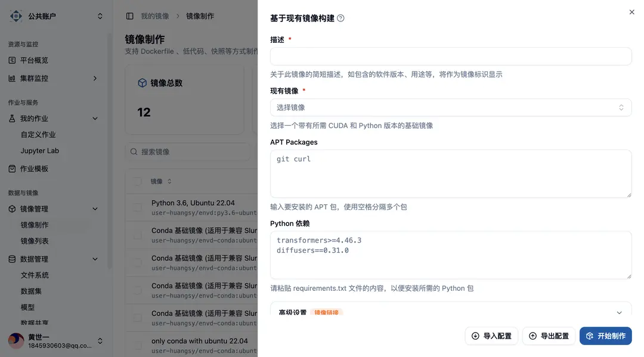
Task: Toggle the sidebar panel icon
Action: pos(130,16)
